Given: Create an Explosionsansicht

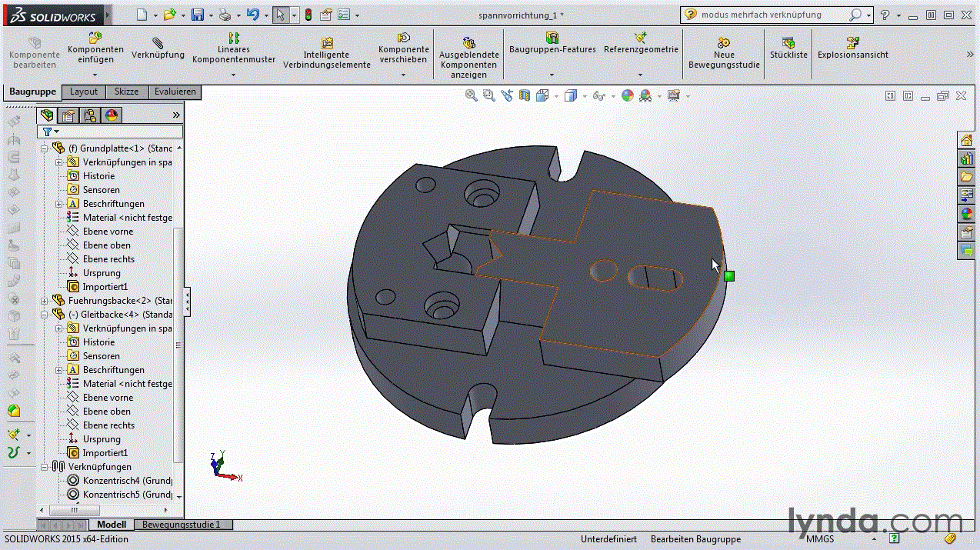Looking at the screenshot, I should (x=852, y=48).
